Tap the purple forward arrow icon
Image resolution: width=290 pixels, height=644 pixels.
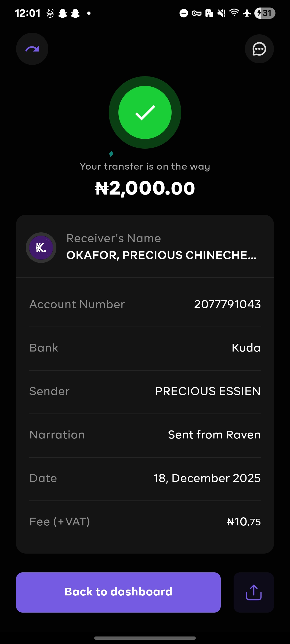32,49
